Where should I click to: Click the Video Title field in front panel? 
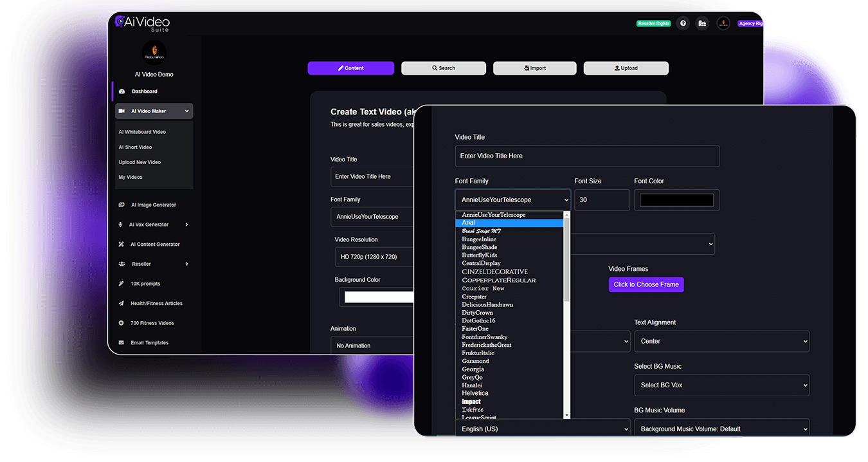pyautogui.click(x=587, y=156)
